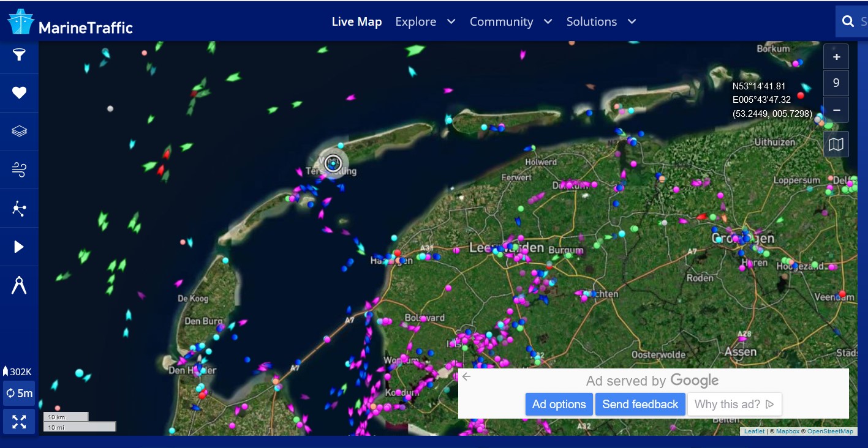
Task: Expand the Explore dropdown menu
Action: coord(425,21)
